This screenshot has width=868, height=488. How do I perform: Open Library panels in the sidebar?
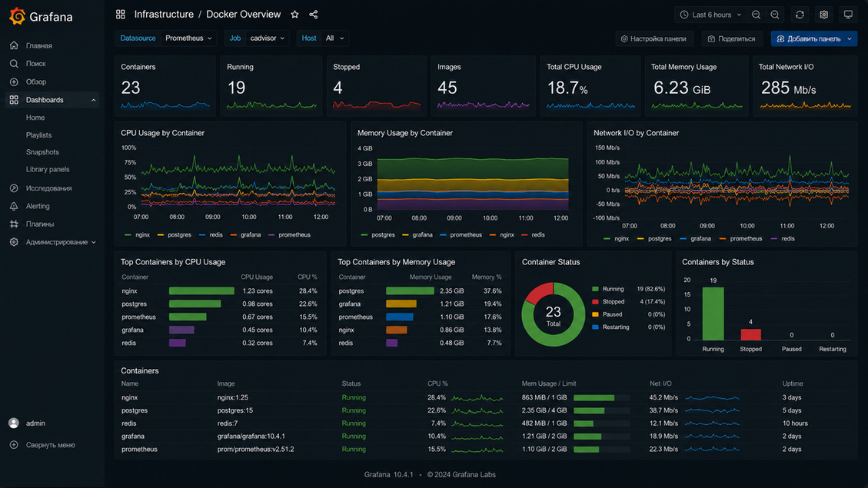tap(48, 169)
